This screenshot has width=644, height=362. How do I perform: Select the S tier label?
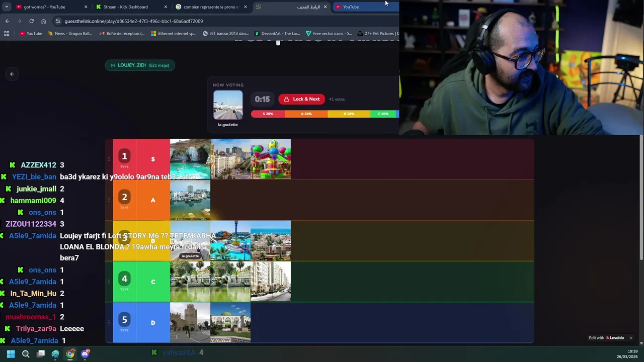click(x=153, y=159)
